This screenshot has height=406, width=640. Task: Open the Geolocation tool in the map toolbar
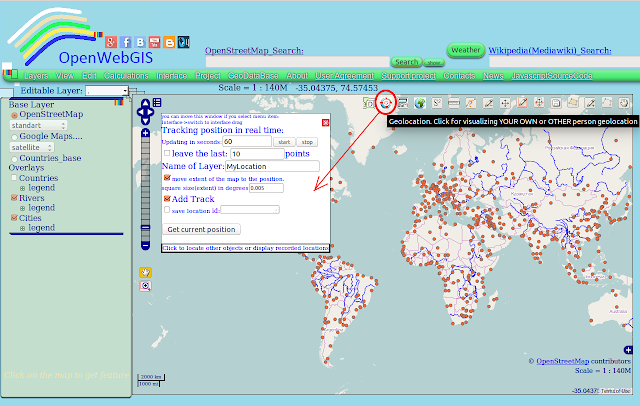386,103
